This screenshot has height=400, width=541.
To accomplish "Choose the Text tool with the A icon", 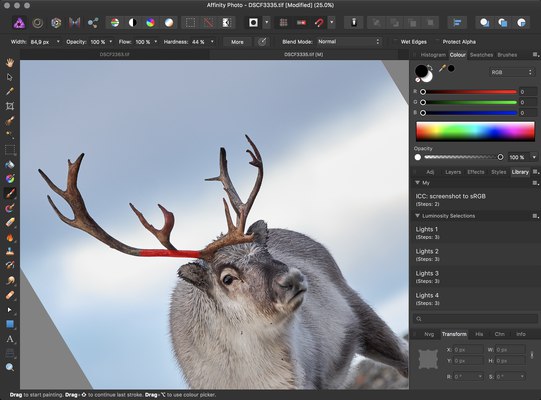I will 10,339.
